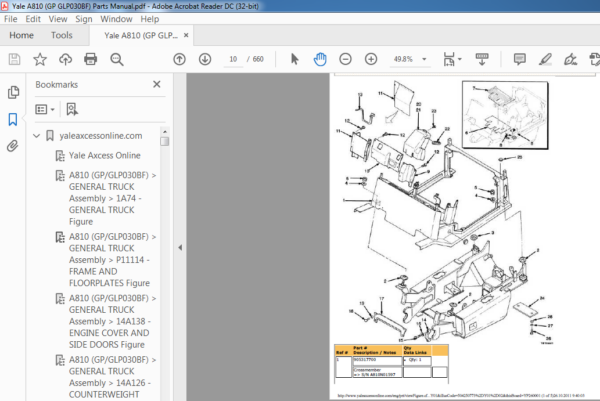This screenshot has height=401, width=600.
Task: Open the P11114 FRAME AND FLOORPLATES bookmark
Action: click(112, 260)
